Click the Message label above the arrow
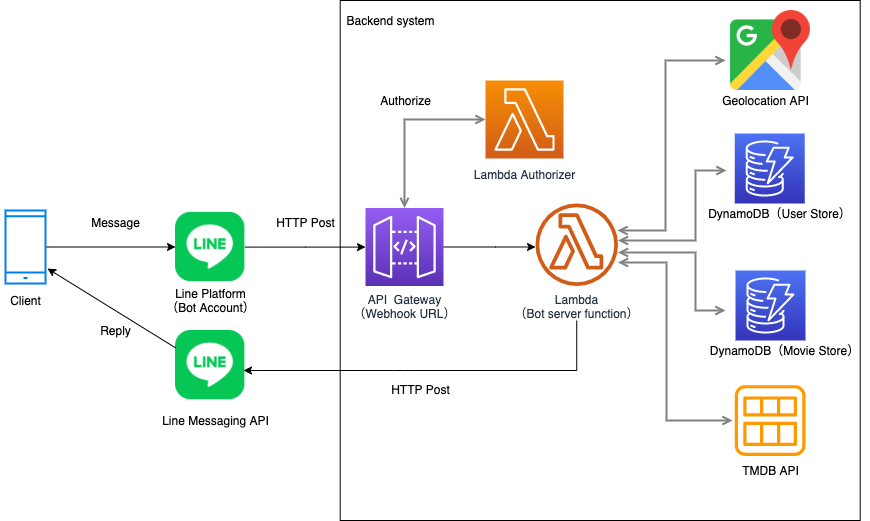 (x=115, y=223)
